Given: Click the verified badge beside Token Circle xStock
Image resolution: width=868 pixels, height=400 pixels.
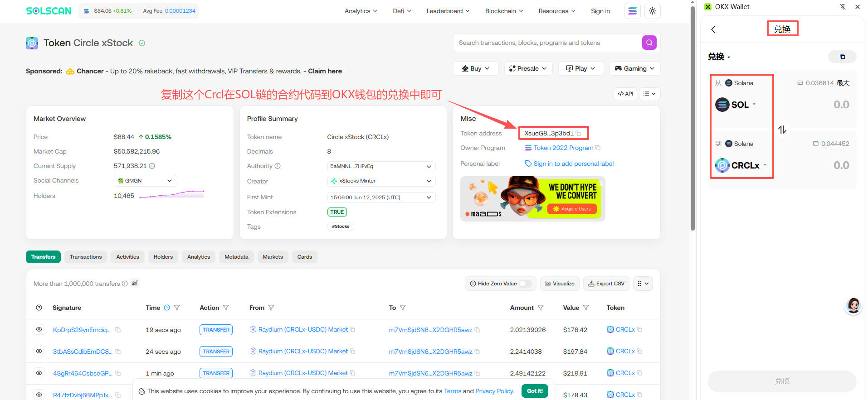Looking at the screenshot, I should 142,43.
